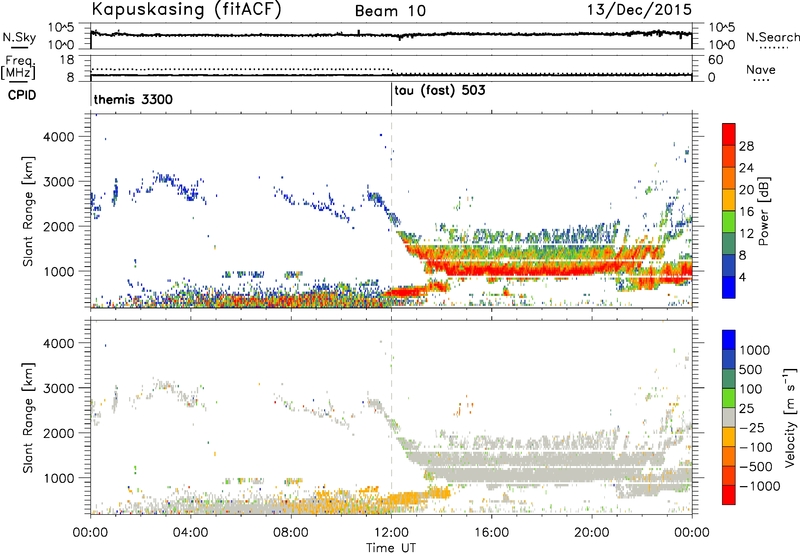Click the 18 MHz frequency tick label
This screenshot has width=800, height=554.
point(67,60)
